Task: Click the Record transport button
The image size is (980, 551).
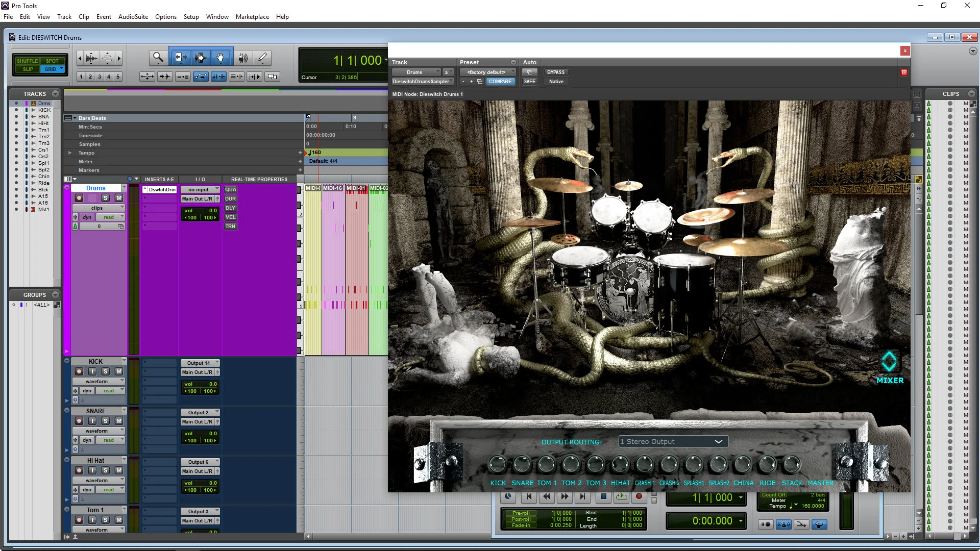Action: [x=639, y=496]
